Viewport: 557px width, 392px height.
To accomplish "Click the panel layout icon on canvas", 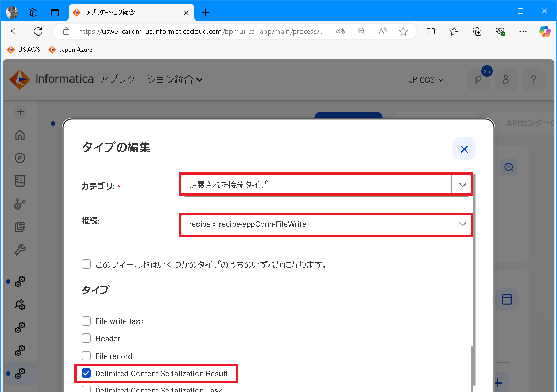I will [506, 299].
